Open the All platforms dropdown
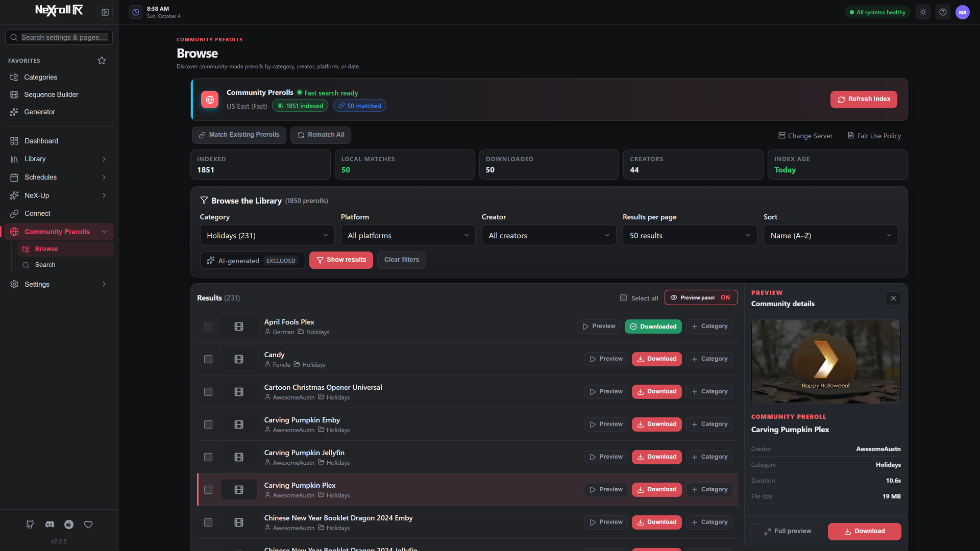The image size is (980, 551). [x=408, y=235]
